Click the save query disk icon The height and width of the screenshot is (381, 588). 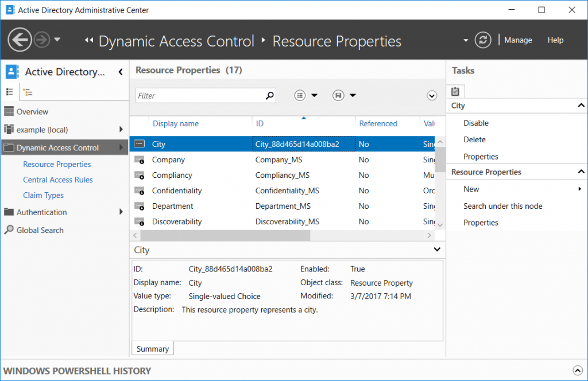point(338,95)
